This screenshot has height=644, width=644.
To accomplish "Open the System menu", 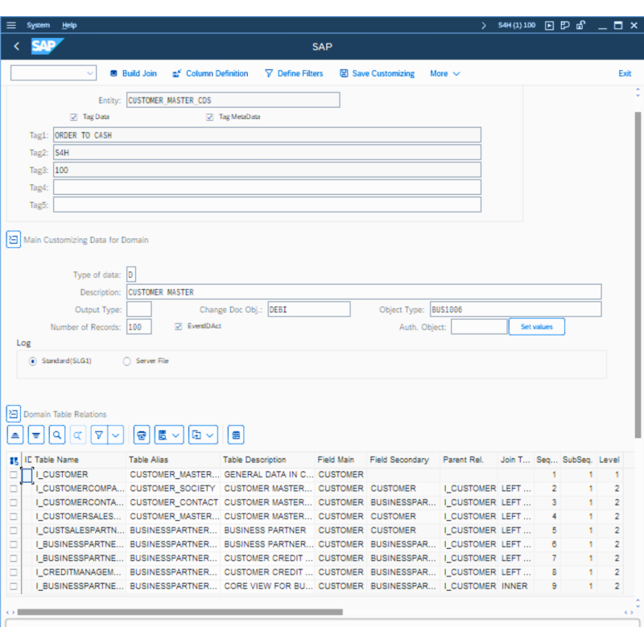I will tap(38, 25).
